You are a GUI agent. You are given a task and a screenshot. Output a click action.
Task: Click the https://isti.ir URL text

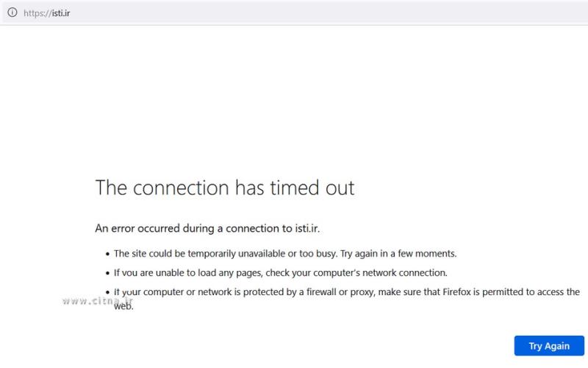(x=47, y=13)
